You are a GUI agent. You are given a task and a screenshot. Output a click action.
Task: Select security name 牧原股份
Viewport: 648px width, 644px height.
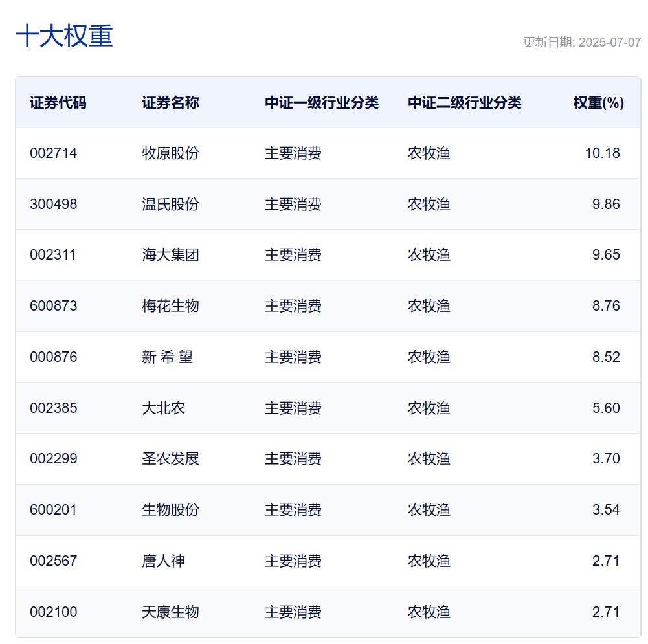coord(171,153)
